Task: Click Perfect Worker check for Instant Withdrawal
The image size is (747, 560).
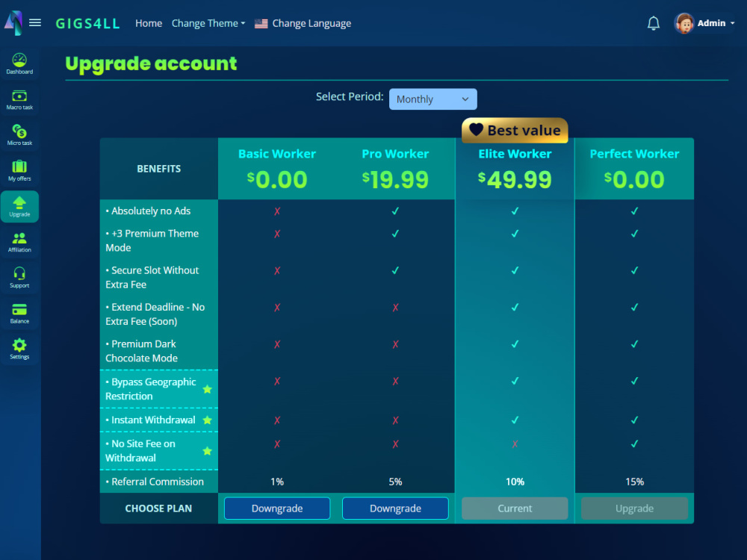Action: pyautogui.click(x=634, y=420)
